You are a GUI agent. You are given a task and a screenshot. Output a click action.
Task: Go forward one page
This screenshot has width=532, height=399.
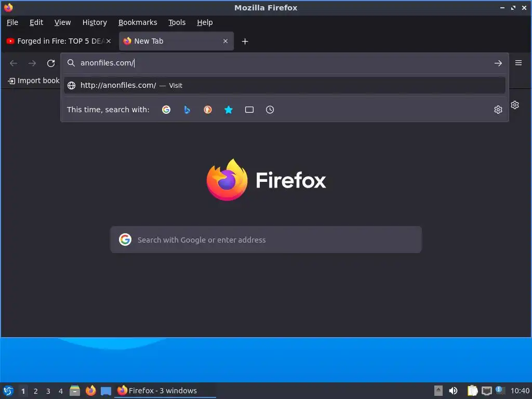[32, 63]
